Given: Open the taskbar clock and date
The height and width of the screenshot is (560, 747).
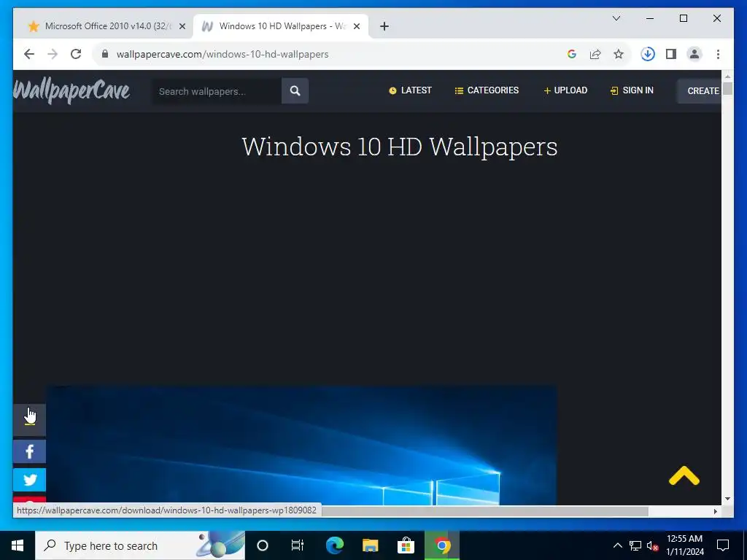Looking at the screenshot, I should pos(684,545).
